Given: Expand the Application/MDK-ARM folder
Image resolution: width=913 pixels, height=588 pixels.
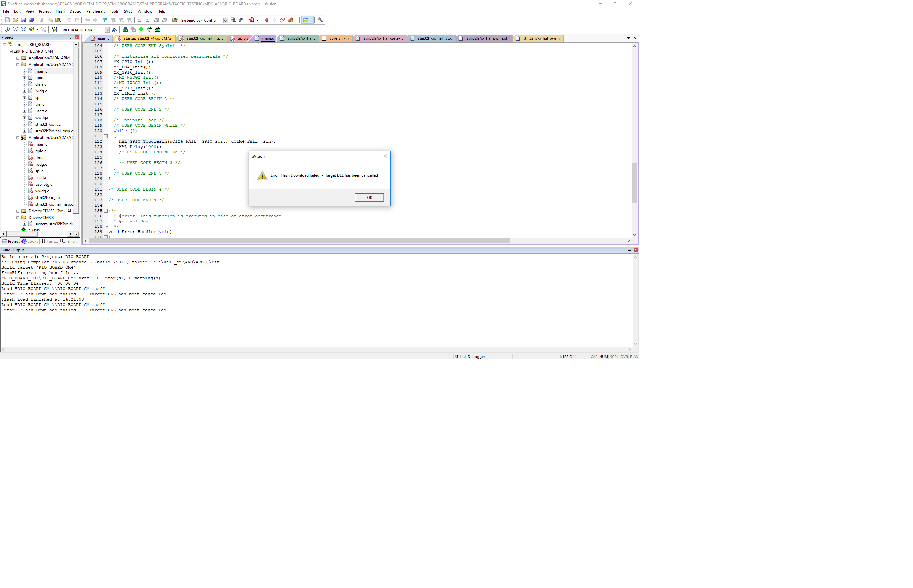Looking at the screenshot, I should pyautogui.click(x=18, y=58).
